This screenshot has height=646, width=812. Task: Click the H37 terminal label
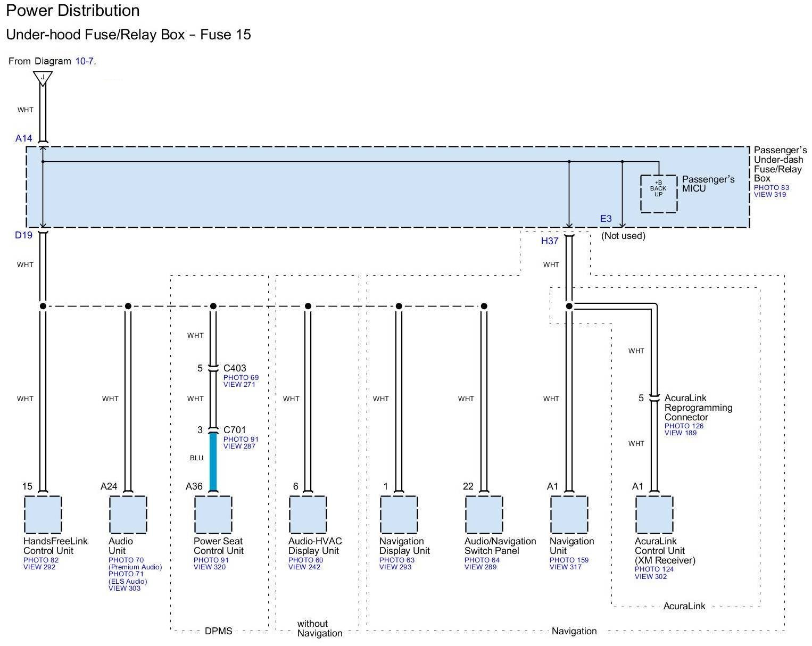coord(550,241)
